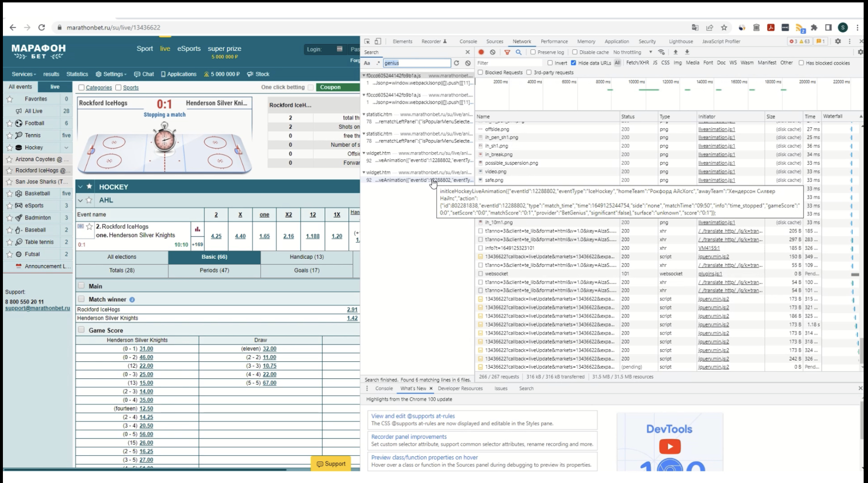Open network conditions wifi icon
Image resolution: width=868 pixels, height=483 pixels.
pyautogui.click(x=661, y=52)
